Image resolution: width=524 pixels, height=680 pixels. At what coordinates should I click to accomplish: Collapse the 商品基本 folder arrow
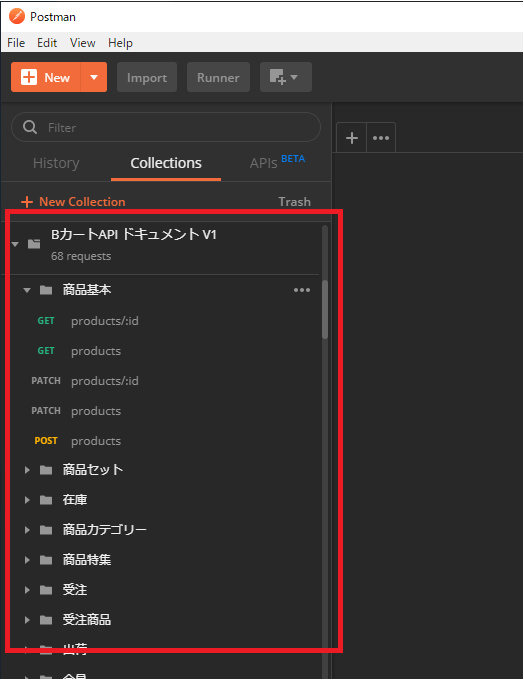click(27, 290)
